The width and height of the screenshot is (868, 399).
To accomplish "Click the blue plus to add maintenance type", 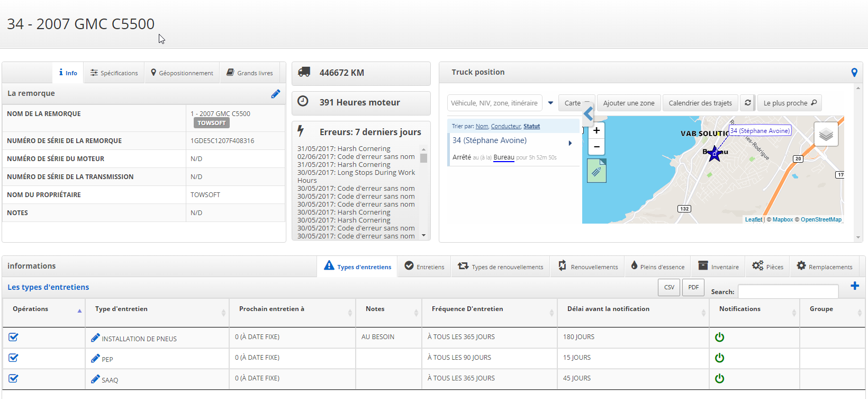I will [x=854, y=286].
